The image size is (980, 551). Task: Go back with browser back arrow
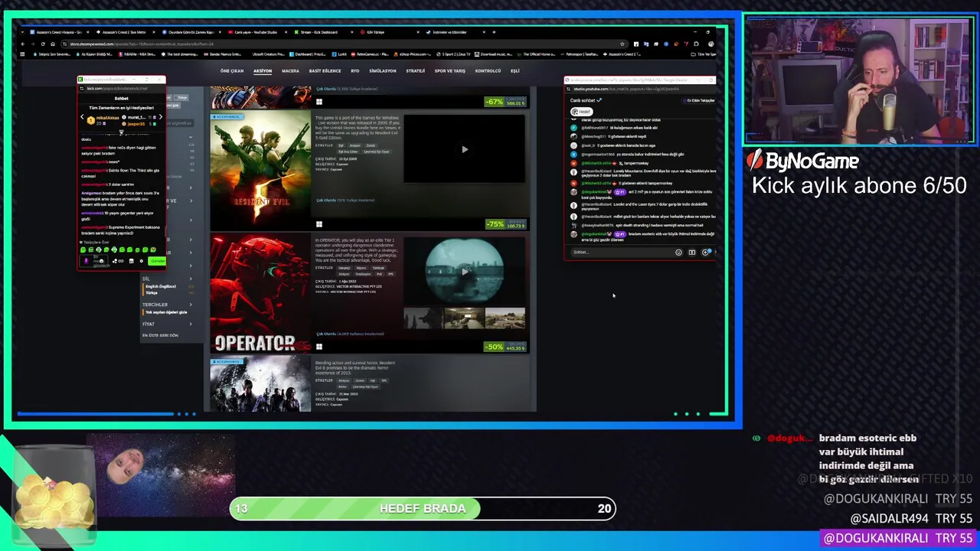tap(23, 44)
